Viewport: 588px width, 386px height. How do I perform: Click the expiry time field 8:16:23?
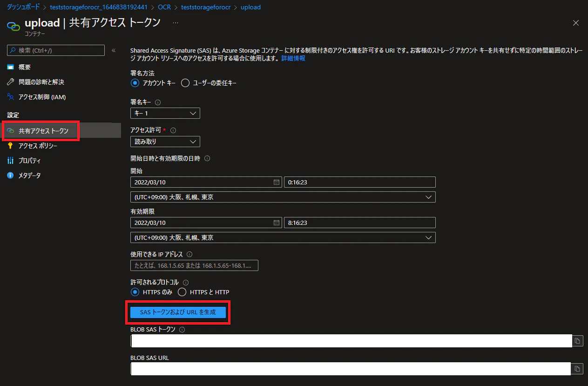pyautogui.click(x=360, y=223)
